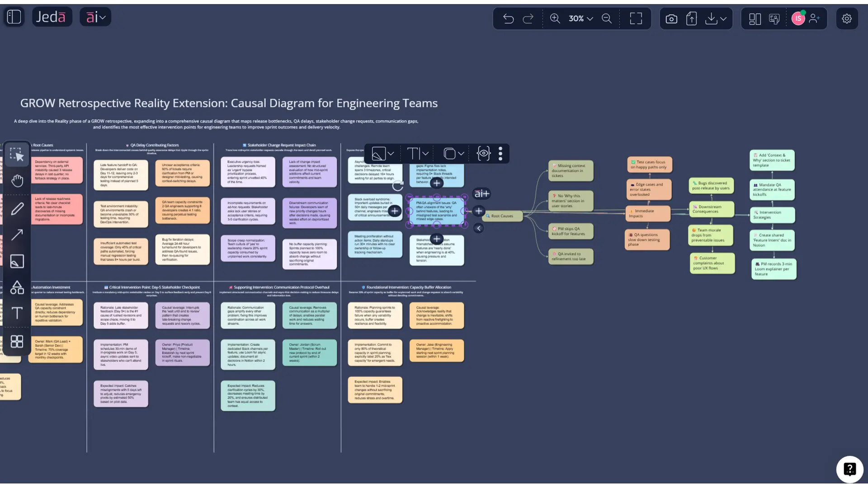
Task: Expand the note style chevron in floating toolbar
Action: [391, 154]
